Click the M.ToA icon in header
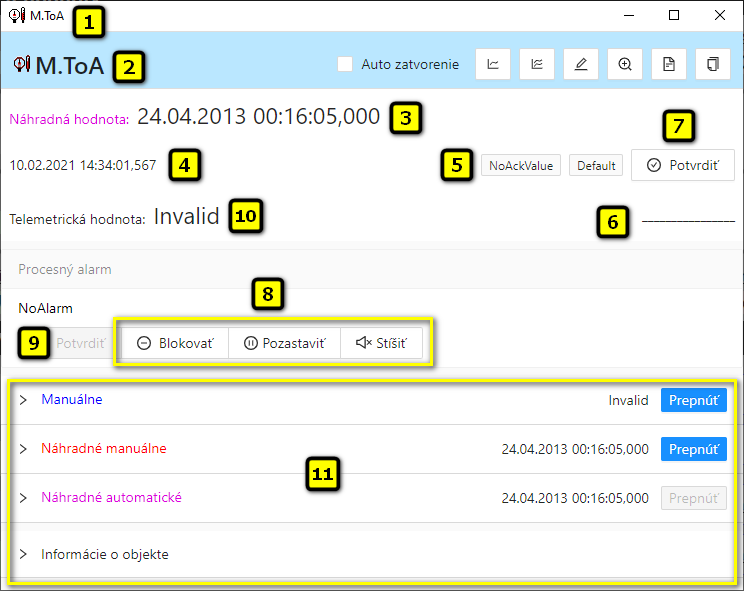Image resolution: width=744 pixels, height=591 pixels. click(22, 65)
